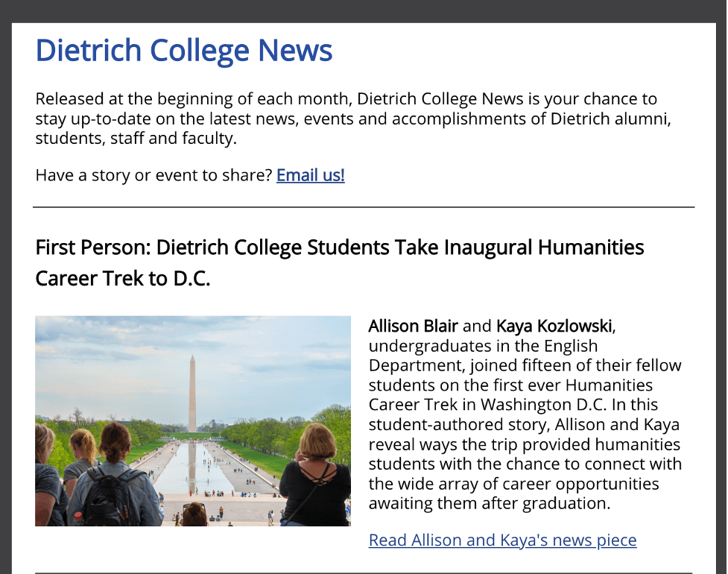Open the "Email us!" link
The height and width of the screenshot is (574, 728).
[311, 175]
